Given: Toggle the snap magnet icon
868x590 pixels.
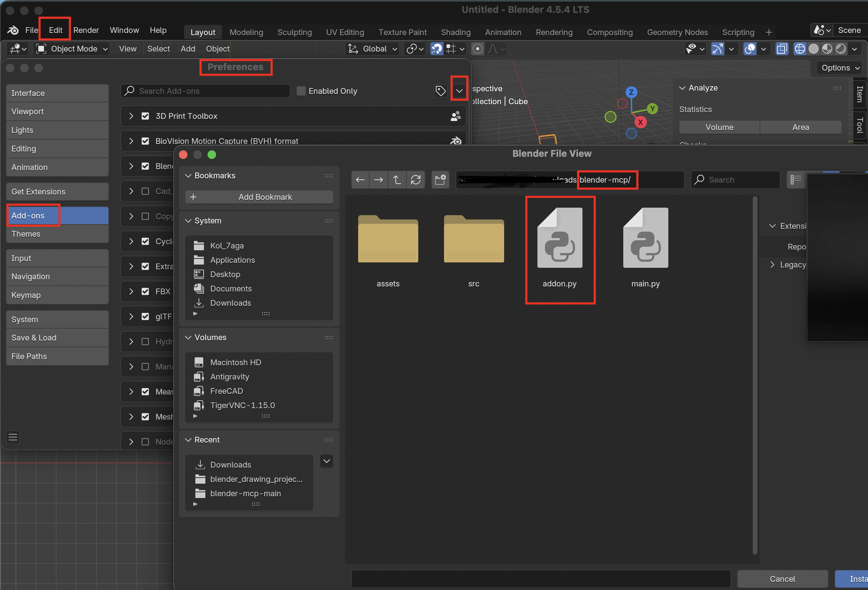Looking at the screenshot, I should click(436, 49).
